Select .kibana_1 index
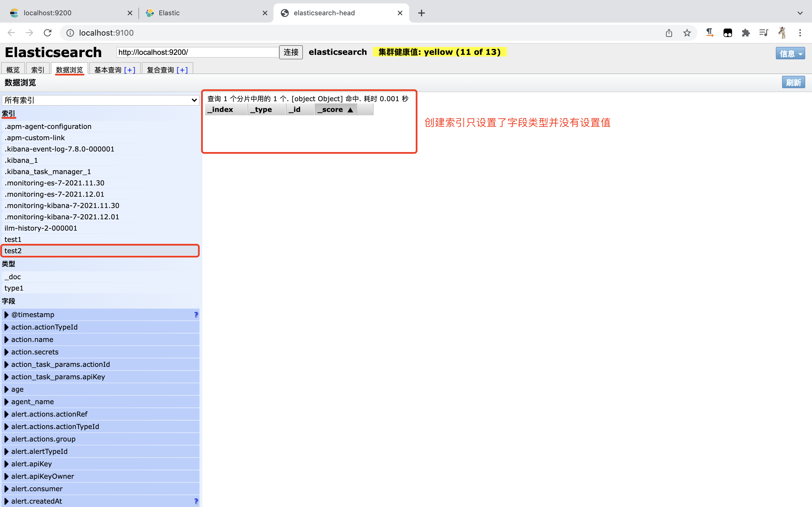 click(x=101, y=160)
